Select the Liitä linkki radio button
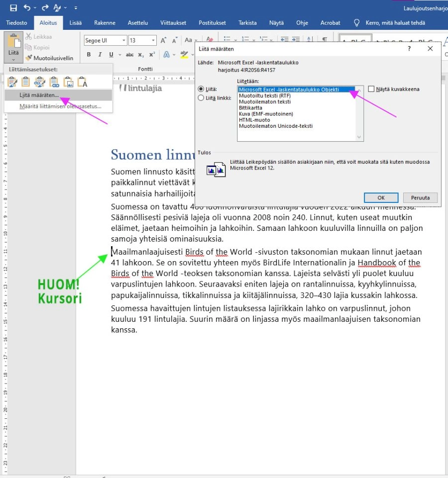Screen dimensions: 448x478 [x=201, y=98]
